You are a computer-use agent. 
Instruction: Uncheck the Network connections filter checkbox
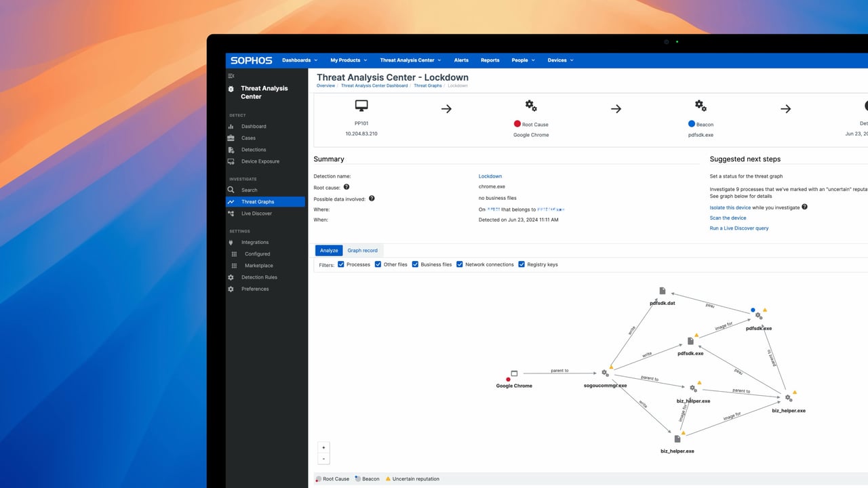tap(460, 264)
